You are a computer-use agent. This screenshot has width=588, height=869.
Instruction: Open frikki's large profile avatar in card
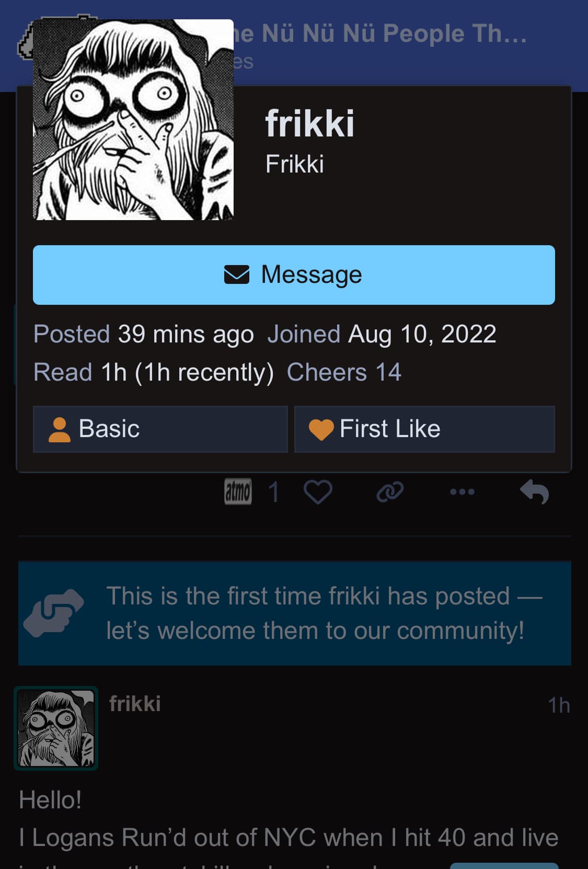133,120
